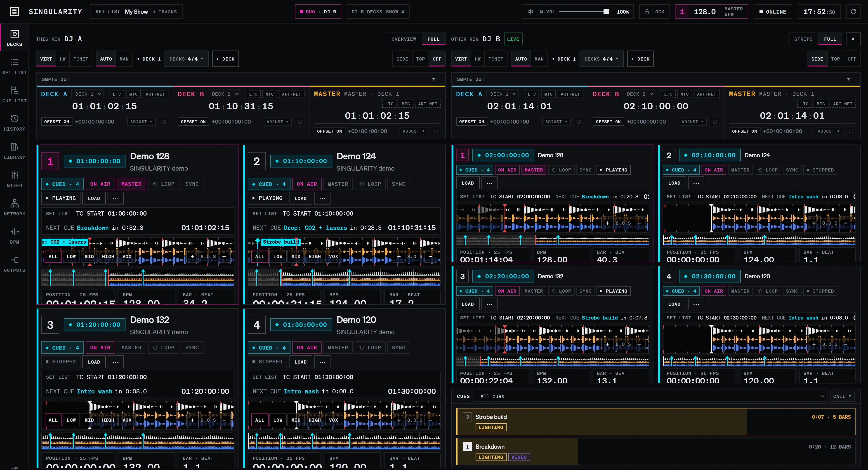868x470 pixels.
Task: Reset Master offset on DJ A rig
Action: [x=436, y=131]
